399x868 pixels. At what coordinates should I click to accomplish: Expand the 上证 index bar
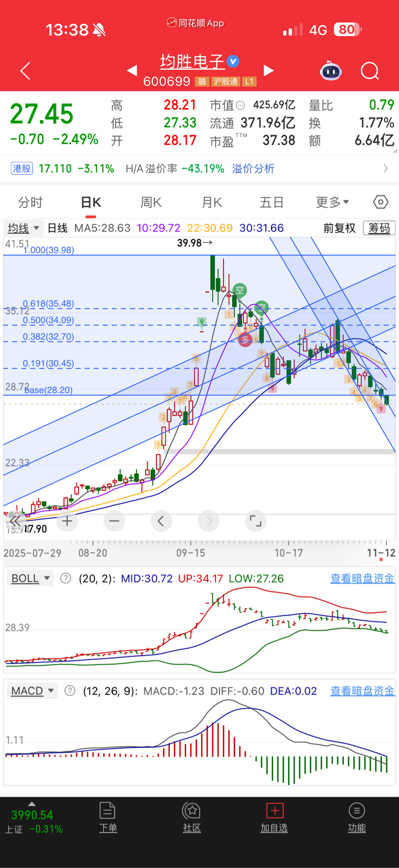point(32,804)
